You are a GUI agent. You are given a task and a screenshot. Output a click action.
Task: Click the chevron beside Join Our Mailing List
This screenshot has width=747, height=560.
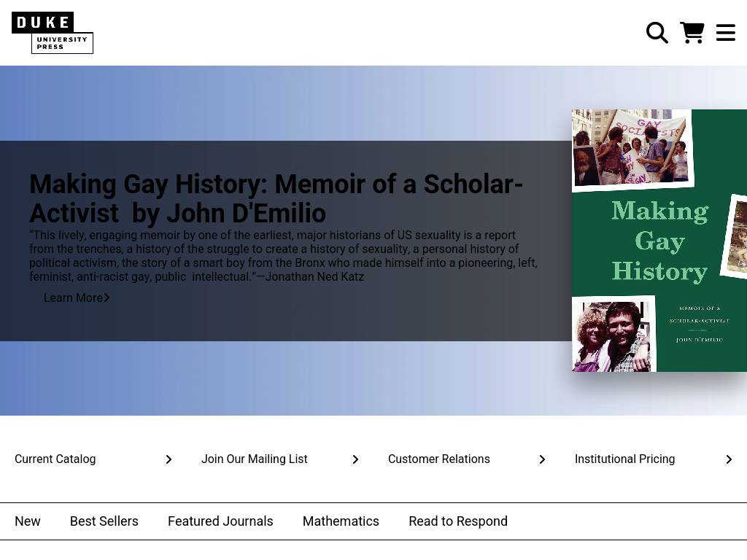[x=355, y=459]
